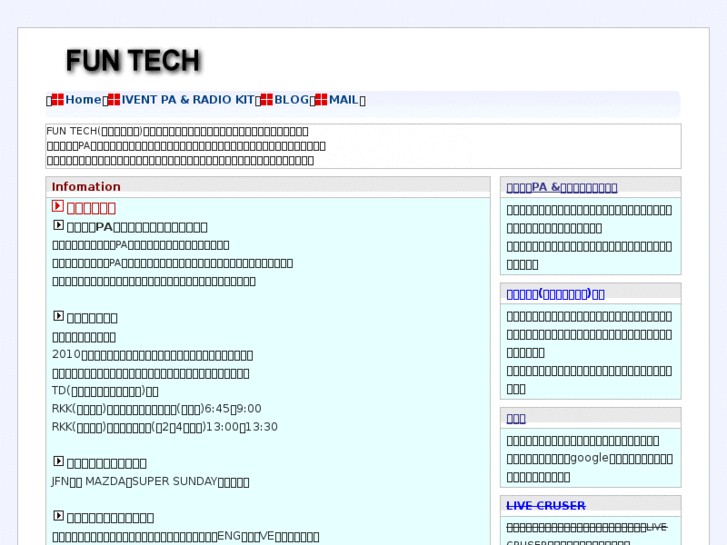Go to the BLOG page
Image resolution: width=727 pixels, height=545 pixels.
[x=291, y=100]
